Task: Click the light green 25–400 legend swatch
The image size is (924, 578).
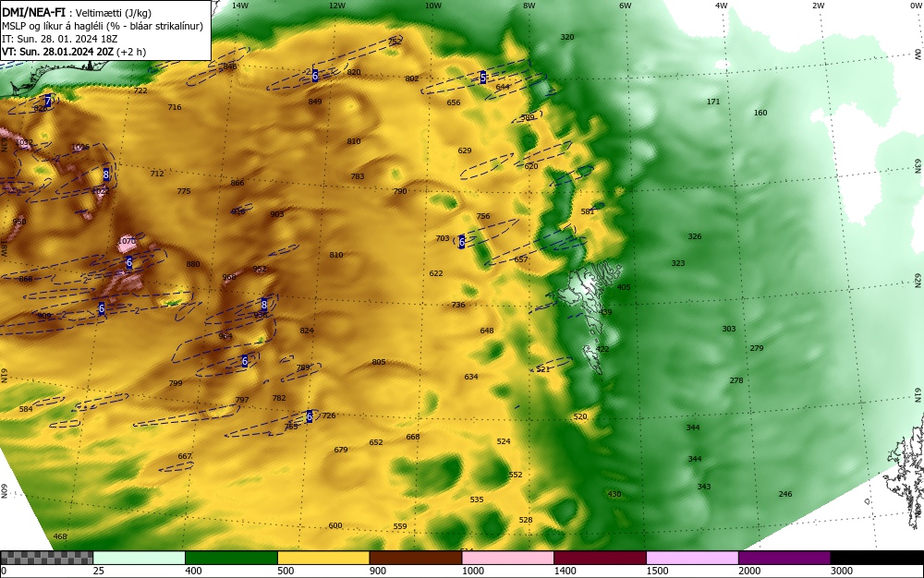Action: [140, 558]
